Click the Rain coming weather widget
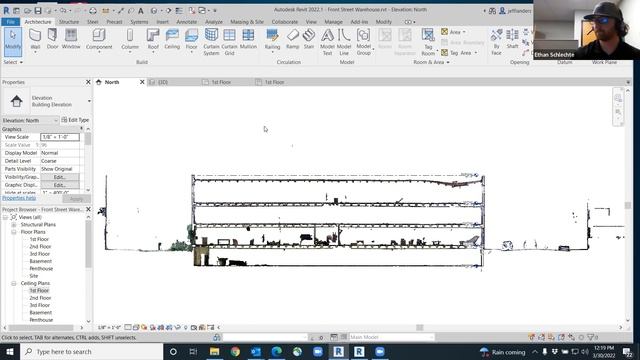This screenshot has height=360, width=640. point(503,352)
